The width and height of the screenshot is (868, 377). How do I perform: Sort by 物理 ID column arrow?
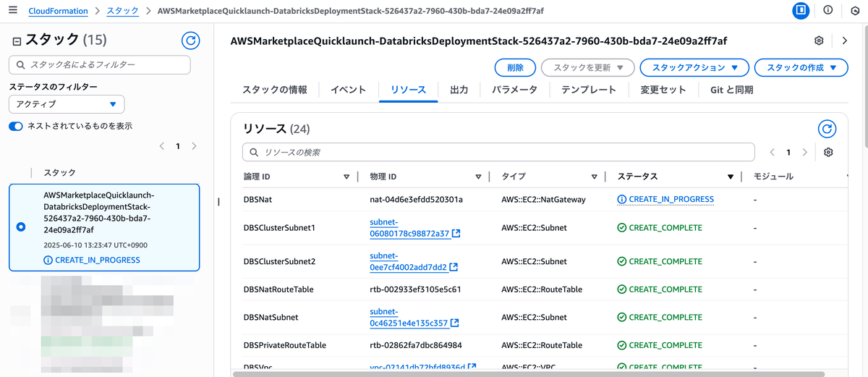tap(478, 177)
